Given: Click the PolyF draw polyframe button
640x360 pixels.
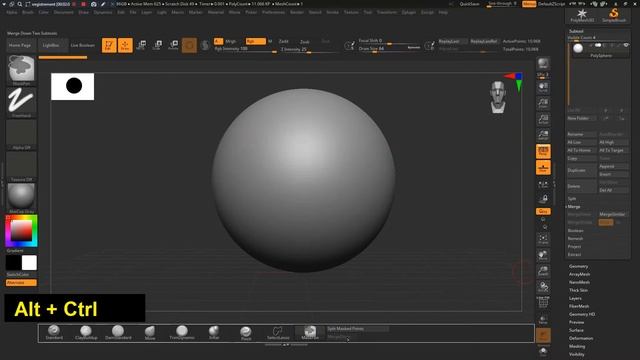Looking at the screenshot, I should [x=543, y=303].
